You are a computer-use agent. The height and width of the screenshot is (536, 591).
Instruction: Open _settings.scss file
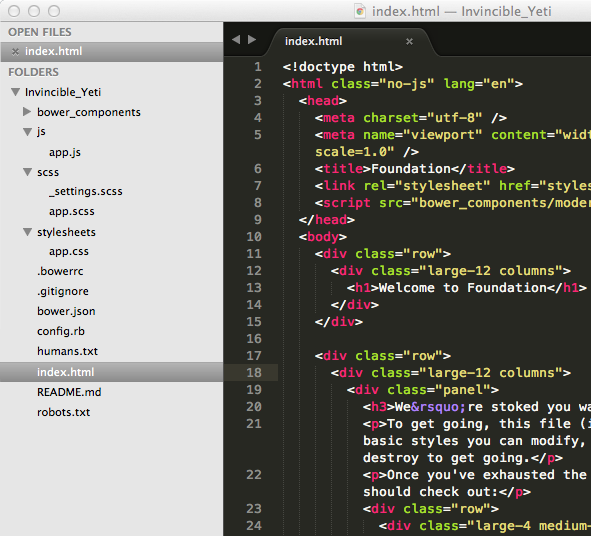click(86, 191)
